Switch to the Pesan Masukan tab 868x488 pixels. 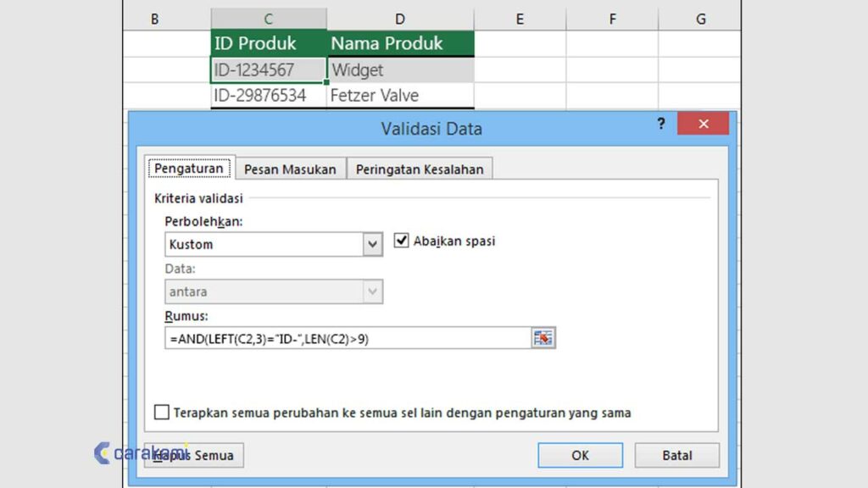290,169
